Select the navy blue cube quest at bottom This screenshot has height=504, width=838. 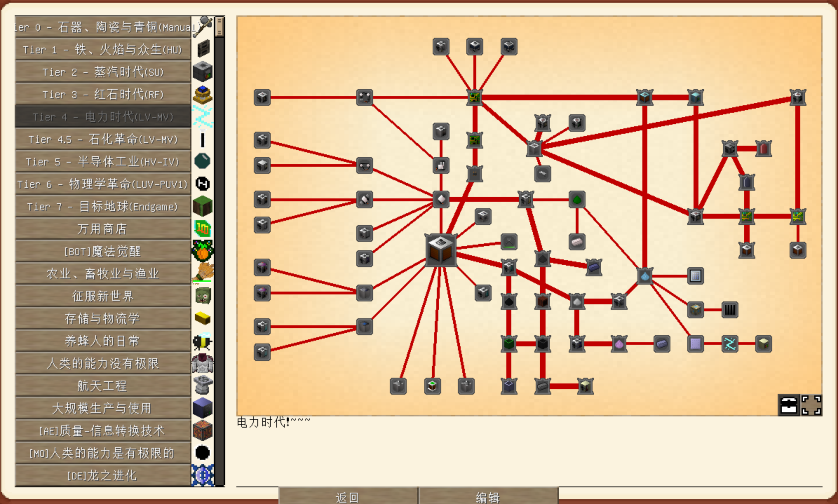(509, 386)
